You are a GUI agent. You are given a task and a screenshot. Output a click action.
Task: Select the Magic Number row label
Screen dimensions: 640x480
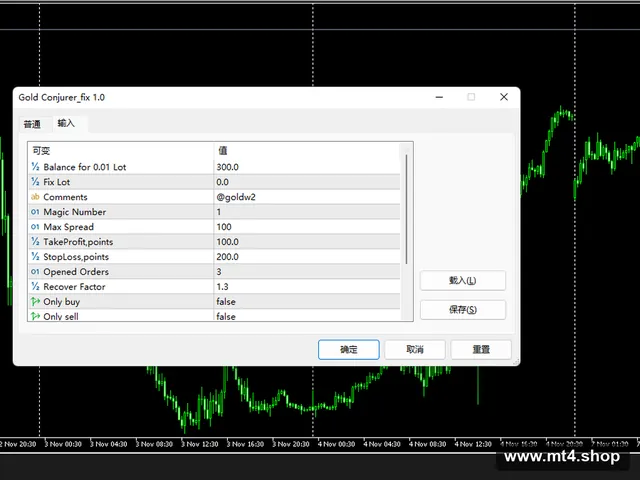pyautogui.click(x=74, y=212)
